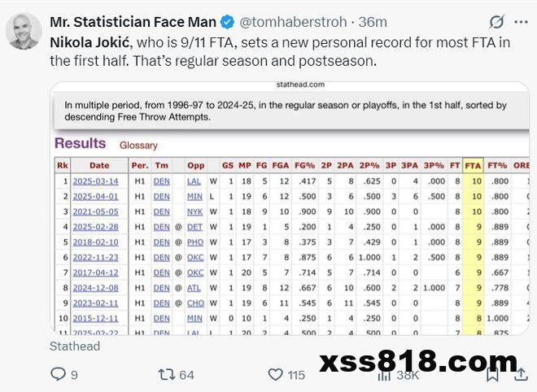Screen dimensions: 537x392
Task: Click the 2021-05-05 date link
Action: pos(95,211)
